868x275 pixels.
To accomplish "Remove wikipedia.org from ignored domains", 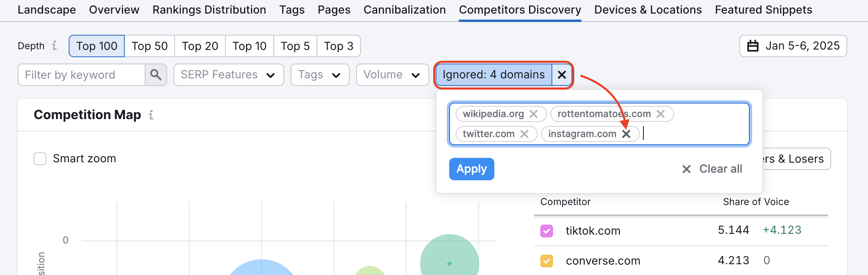I will 534,114.
